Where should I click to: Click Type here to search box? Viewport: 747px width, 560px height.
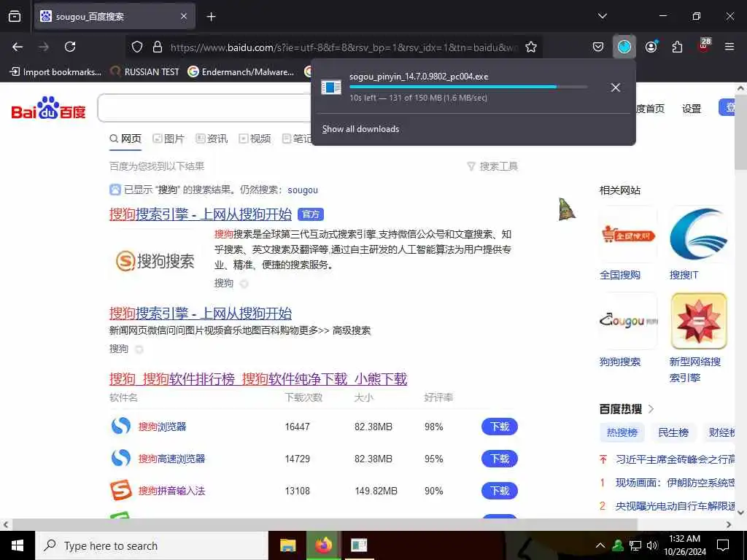click(x=152, y=545)
